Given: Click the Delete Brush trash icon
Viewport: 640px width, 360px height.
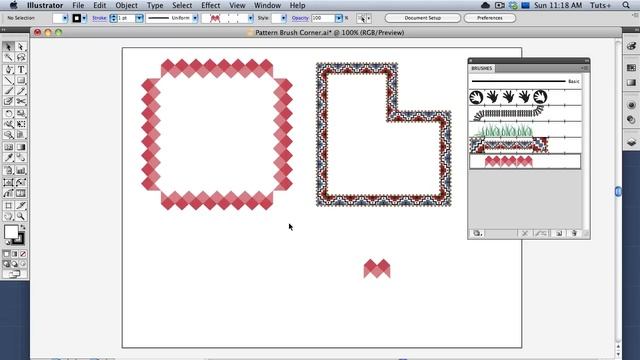Looking at the screenshot, I should click(x=574, y=233).
